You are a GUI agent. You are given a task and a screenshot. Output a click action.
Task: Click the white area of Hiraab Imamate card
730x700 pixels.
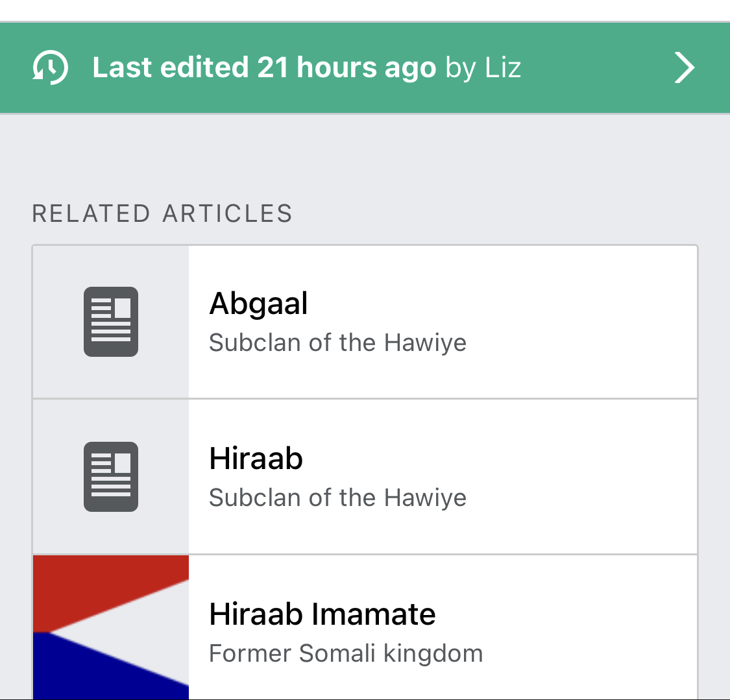[x=582, y=627]
